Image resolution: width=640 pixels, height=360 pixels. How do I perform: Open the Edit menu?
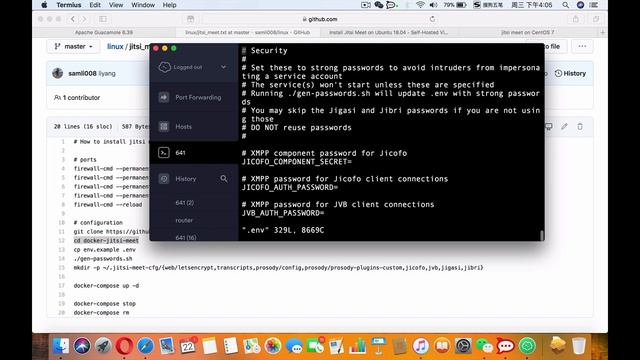pos(95,5)
